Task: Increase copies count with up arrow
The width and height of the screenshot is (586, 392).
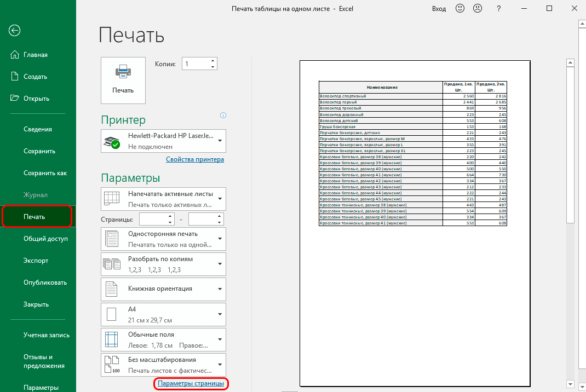Action: (x=212, y=61)
